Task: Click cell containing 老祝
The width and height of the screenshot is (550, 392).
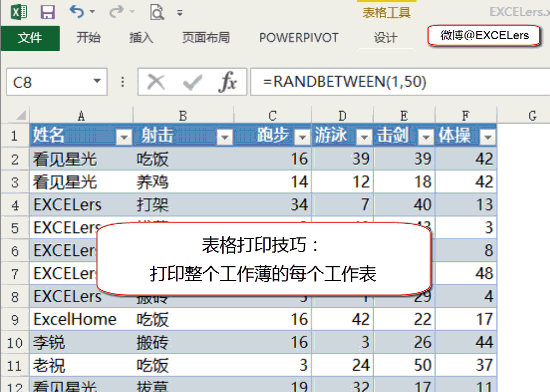Action: click(81, 365)
